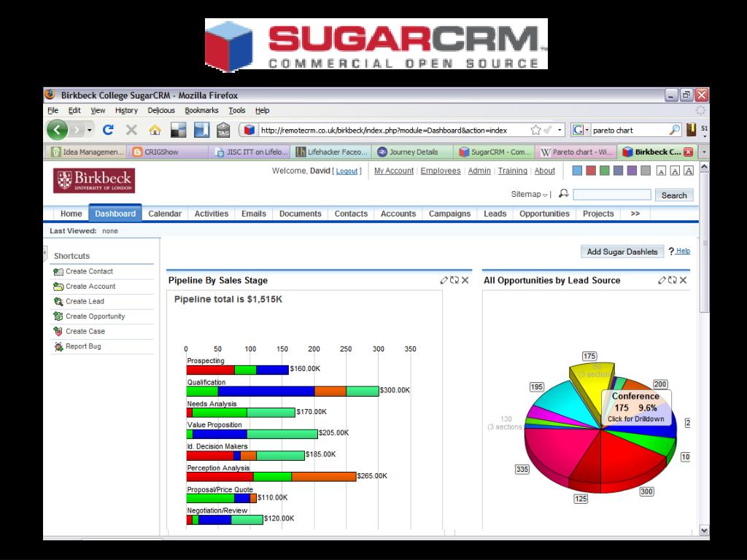Remove the Pipeline By Sales Stage dashlet
Image resolution: width=747 pixels, height=560 pixels.
465,280
